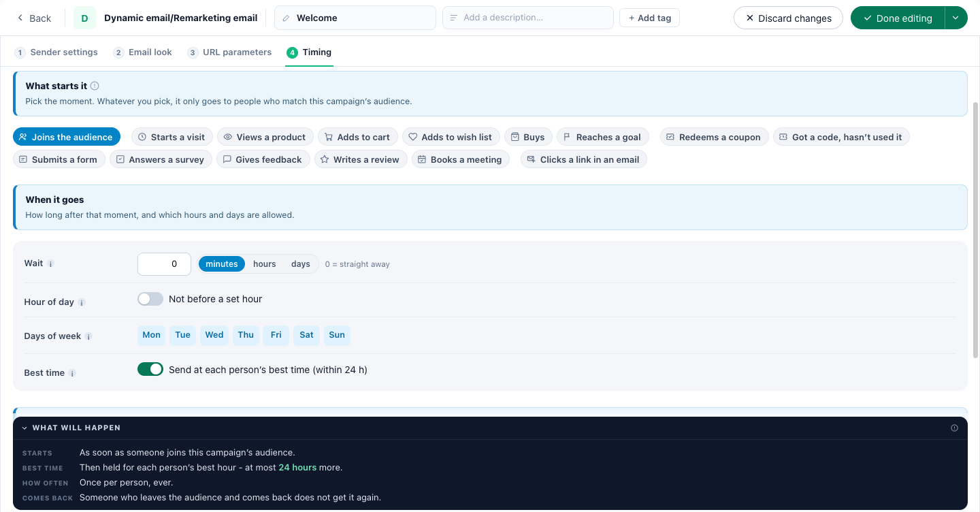Select the Joins the audience trigger
Screen dimensions: 980x512
67,137
